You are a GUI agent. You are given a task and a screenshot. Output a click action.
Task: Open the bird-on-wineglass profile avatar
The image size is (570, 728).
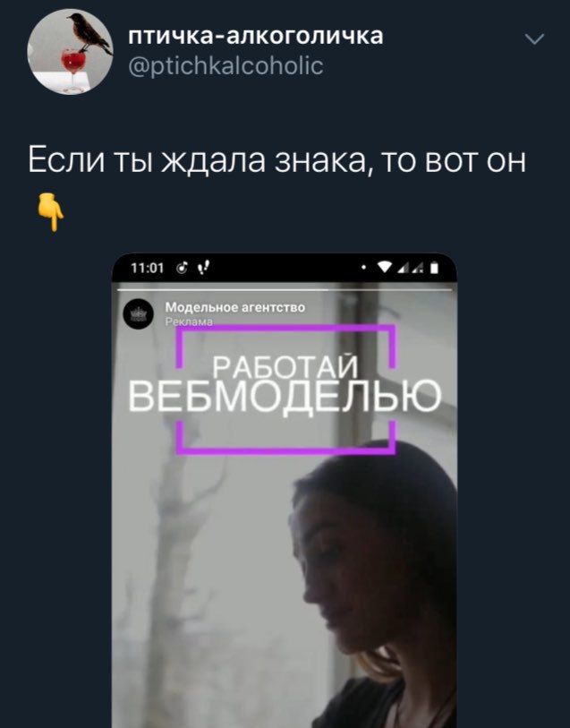coord(70,51)
